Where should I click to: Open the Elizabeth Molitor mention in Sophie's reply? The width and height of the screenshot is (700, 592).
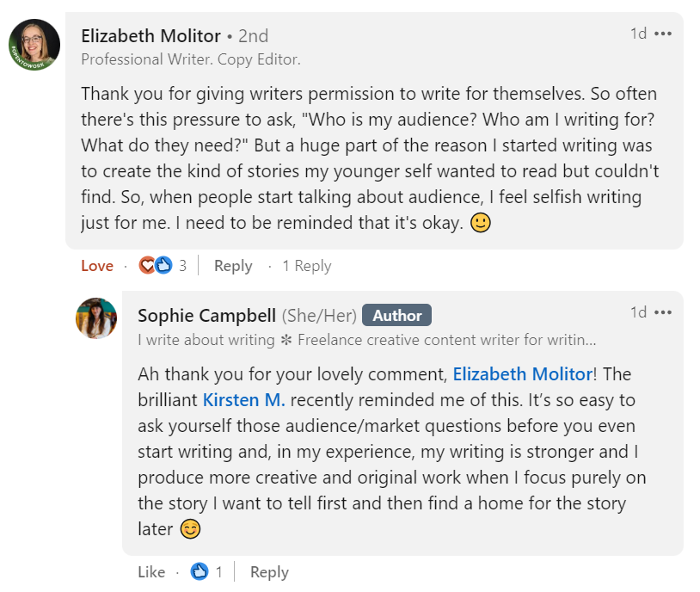coord(522,373)
